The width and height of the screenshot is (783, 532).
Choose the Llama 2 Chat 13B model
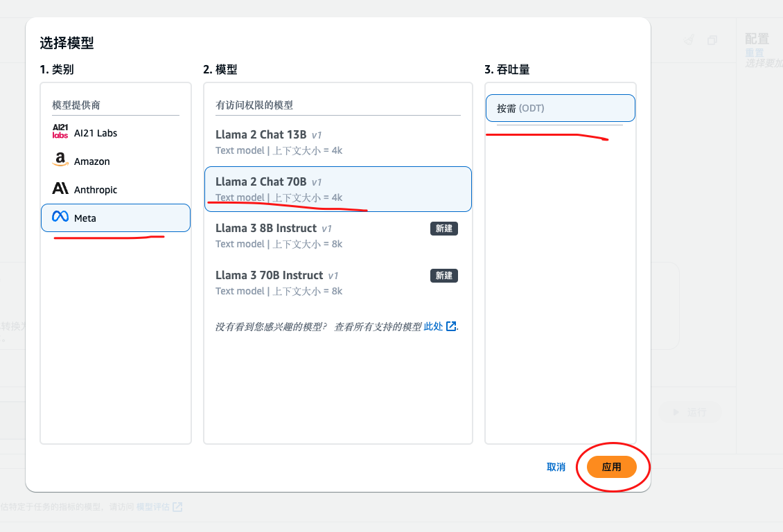coord(338,142)
